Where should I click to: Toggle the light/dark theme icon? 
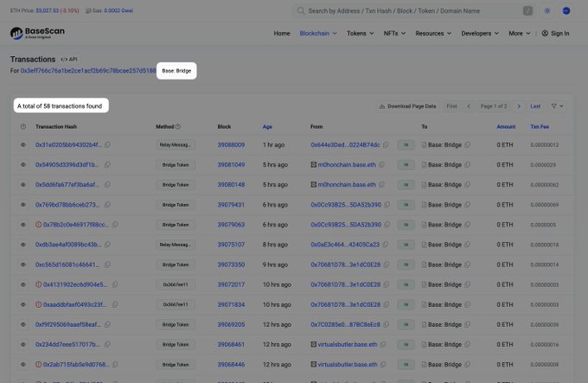point(546,11)
